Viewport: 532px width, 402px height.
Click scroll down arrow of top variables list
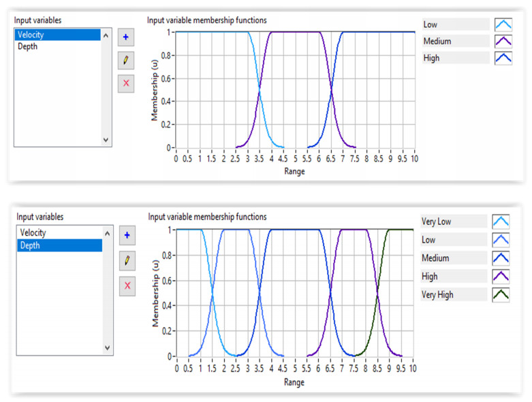tap(106, 139)
